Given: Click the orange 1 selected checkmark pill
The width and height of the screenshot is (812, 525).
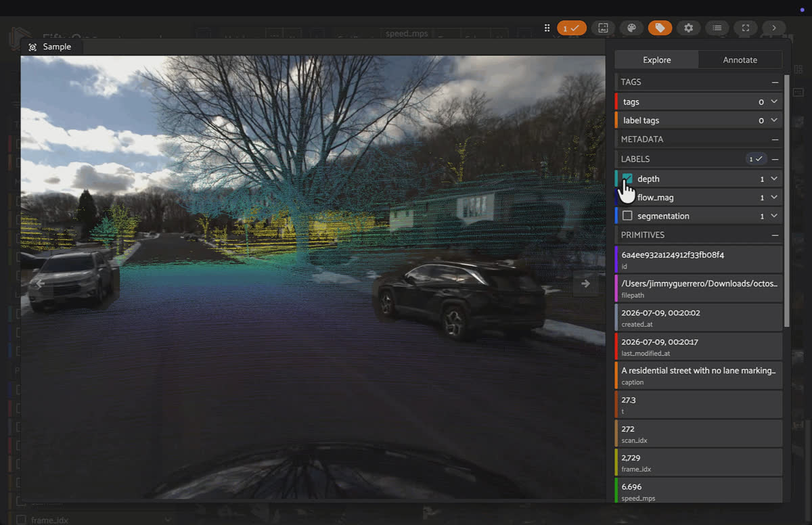Looking at the screenshot, I should coord(571,28).
